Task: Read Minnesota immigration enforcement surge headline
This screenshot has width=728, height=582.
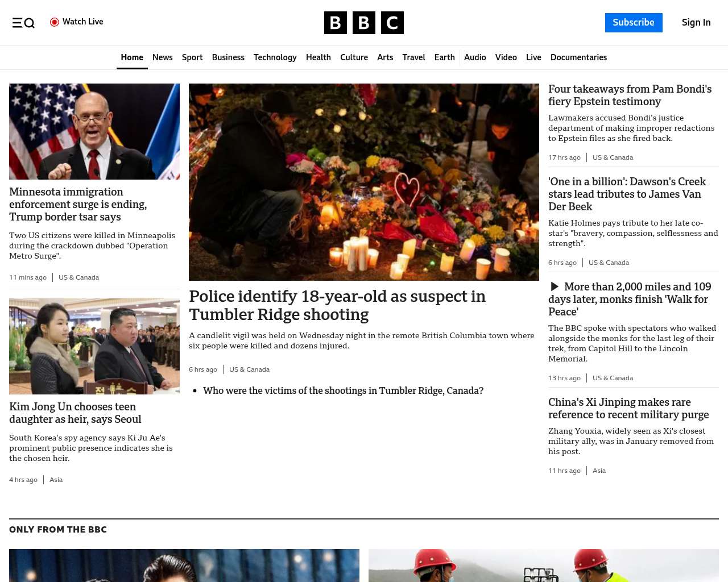Action: [78, 205]
